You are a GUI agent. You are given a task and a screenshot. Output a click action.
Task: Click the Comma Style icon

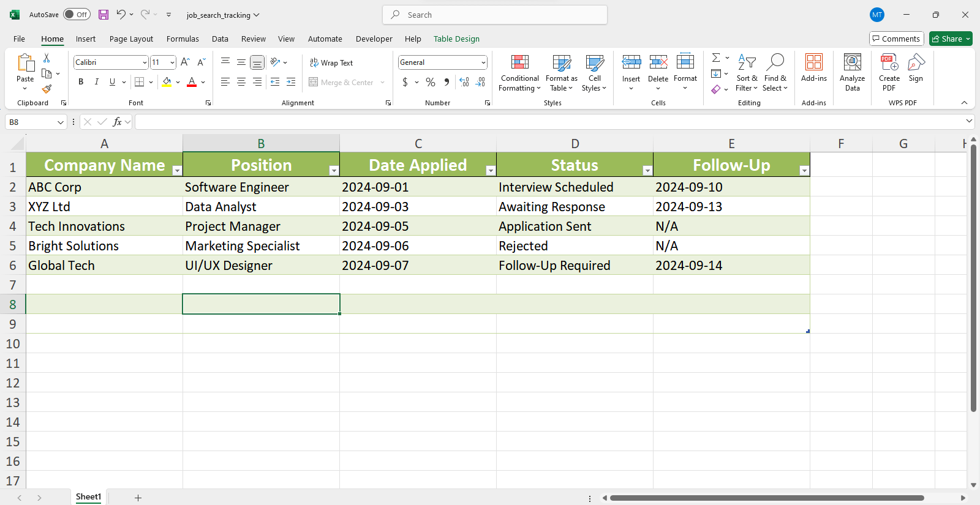coord(447,82)
